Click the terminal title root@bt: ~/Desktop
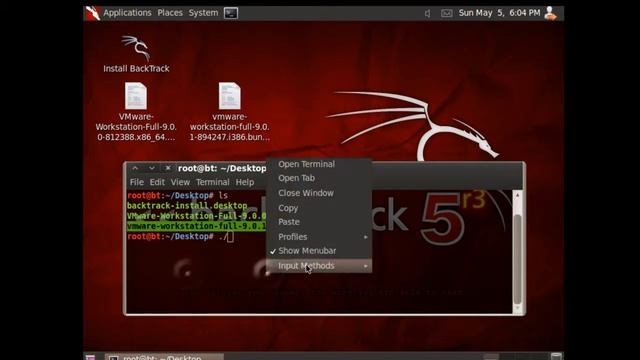Screen dimensions: 640x360 [222, 168]
